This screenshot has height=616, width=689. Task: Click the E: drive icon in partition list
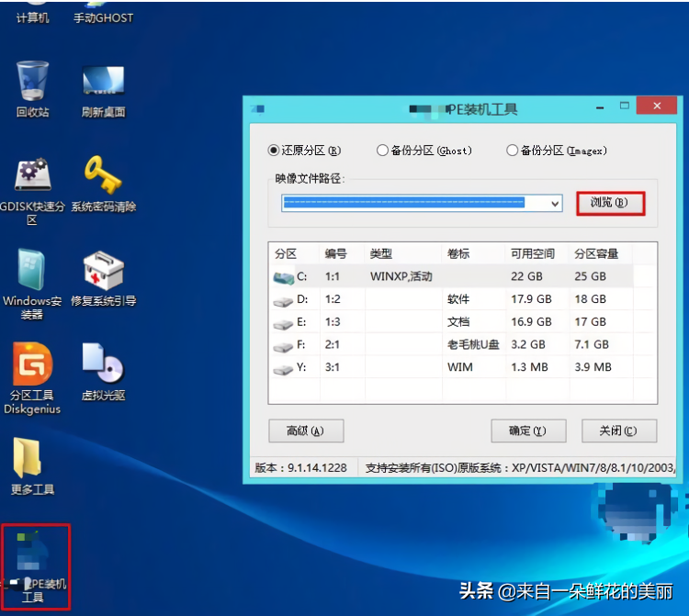283,323
